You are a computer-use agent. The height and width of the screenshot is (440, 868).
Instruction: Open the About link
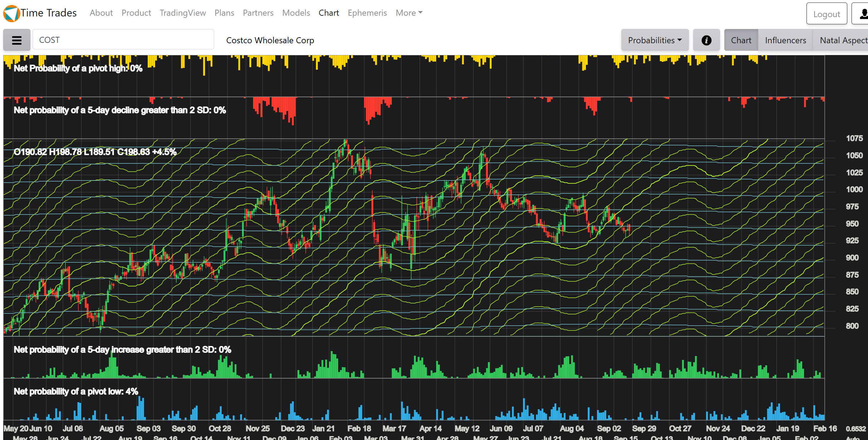click(x=101, y=13)
